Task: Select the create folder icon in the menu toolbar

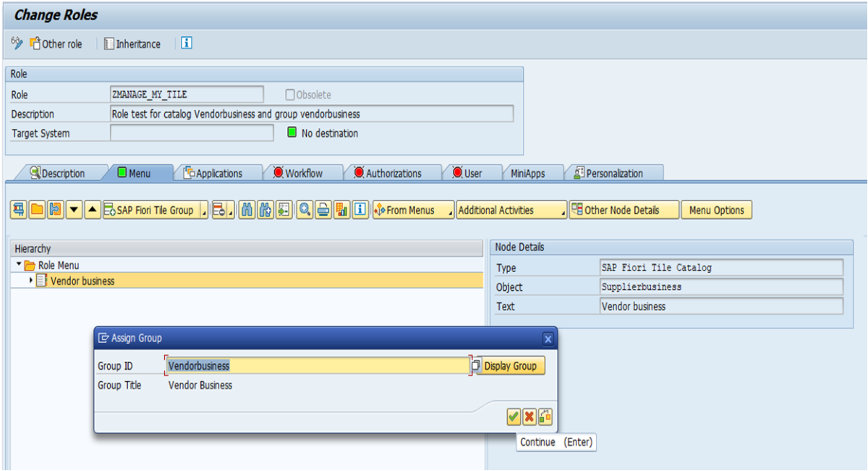Action: (38, 210)
